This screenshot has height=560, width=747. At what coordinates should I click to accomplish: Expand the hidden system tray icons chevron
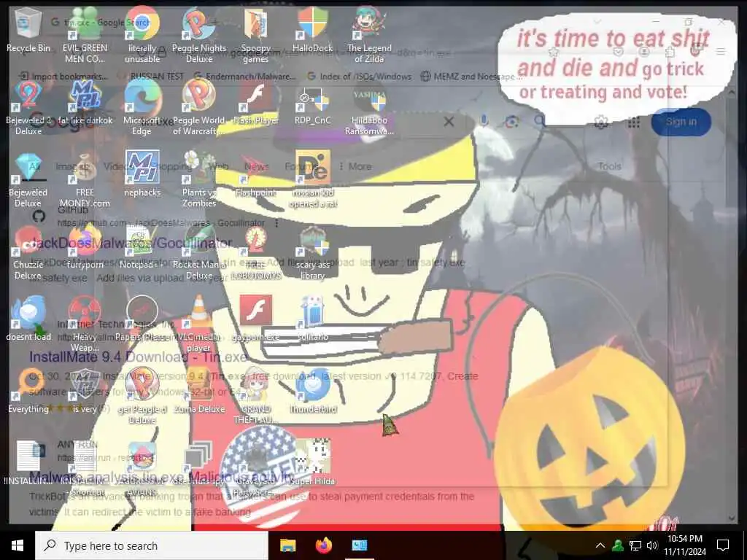[600, 545]
